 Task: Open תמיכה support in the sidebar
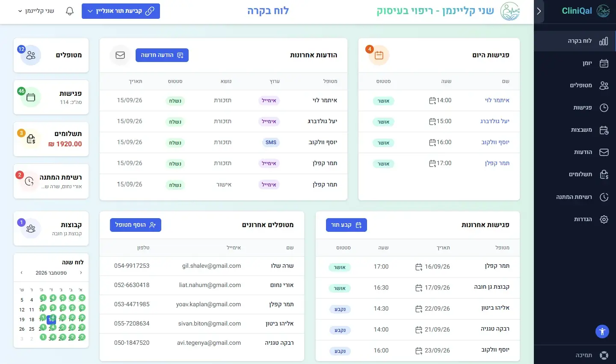[x=575, y=355]
